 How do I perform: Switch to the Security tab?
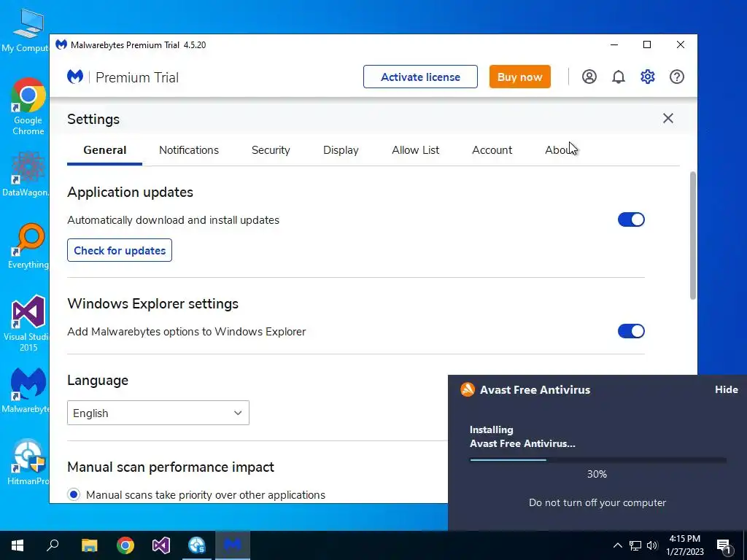coord(271,150)
